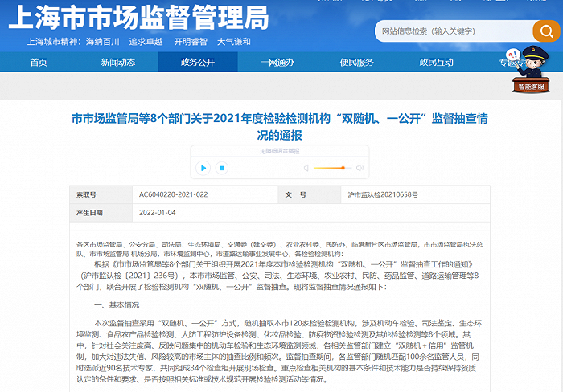Image resolution: width=563 pixels, height=392 pixels.
Task: Select the date 2022-01-04
Action: (158, 213)
